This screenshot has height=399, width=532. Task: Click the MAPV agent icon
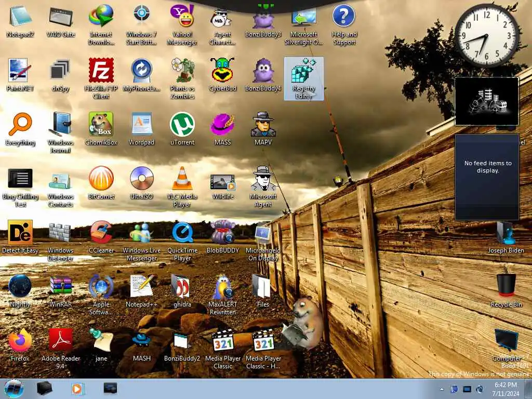tap(263, 129)
